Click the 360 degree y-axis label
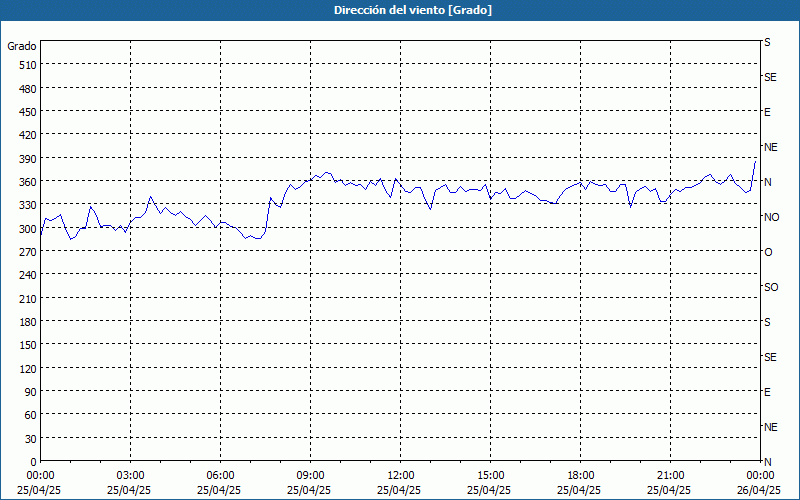 pyautogui.click(x=27, y=181)
